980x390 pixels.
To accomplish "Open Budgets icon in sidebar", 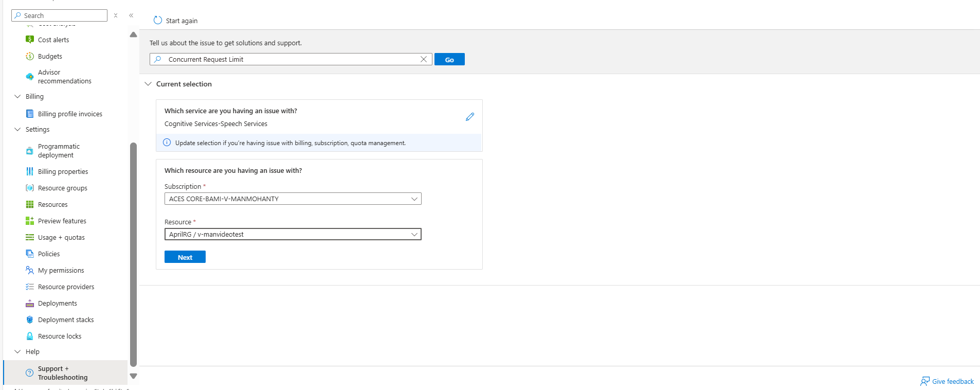I will tap(30, 56).
